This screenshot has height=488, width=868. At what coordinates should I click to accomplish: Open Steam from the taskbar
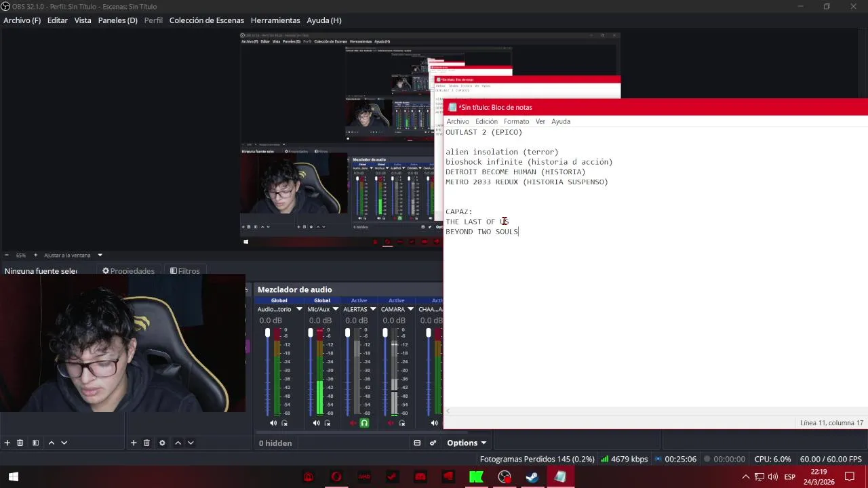(532, 476)
